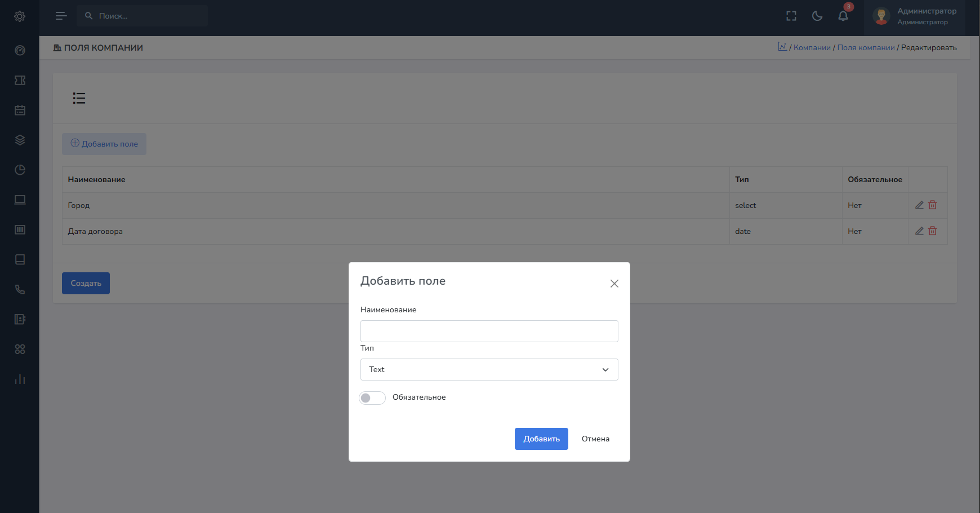Open the Тип dropdown

(x=489, y=370)
